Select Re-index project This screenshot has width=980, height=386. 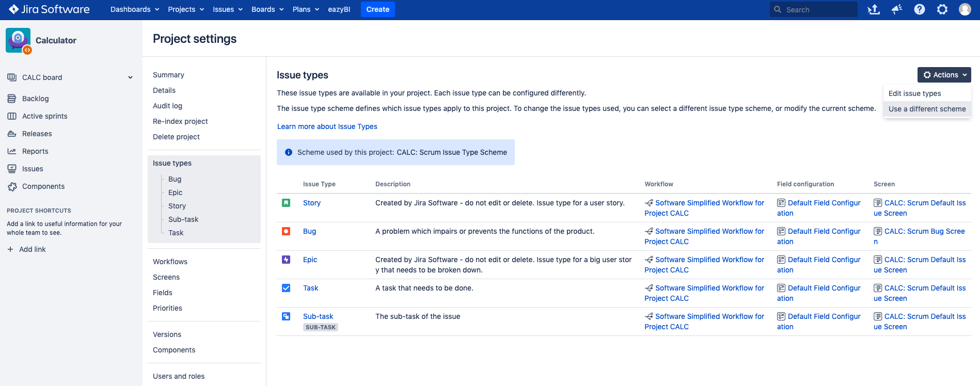pos(180,121)
